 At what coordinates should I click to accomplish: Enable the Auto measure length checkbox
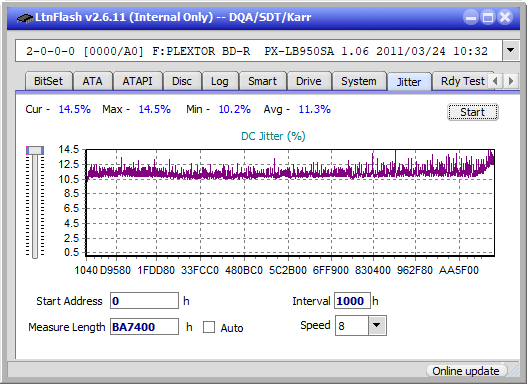[x=209, y=327]
